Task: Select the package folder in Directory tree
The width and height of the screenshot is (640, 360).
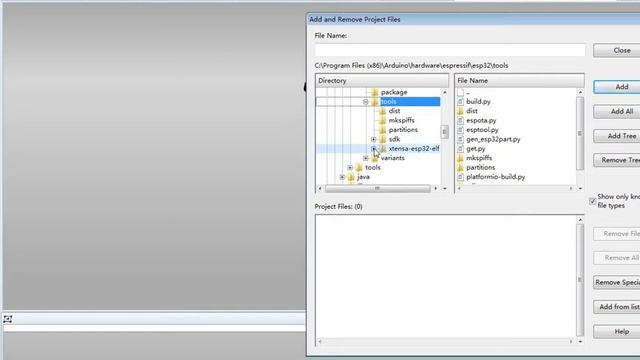Action: pos(394,92)
